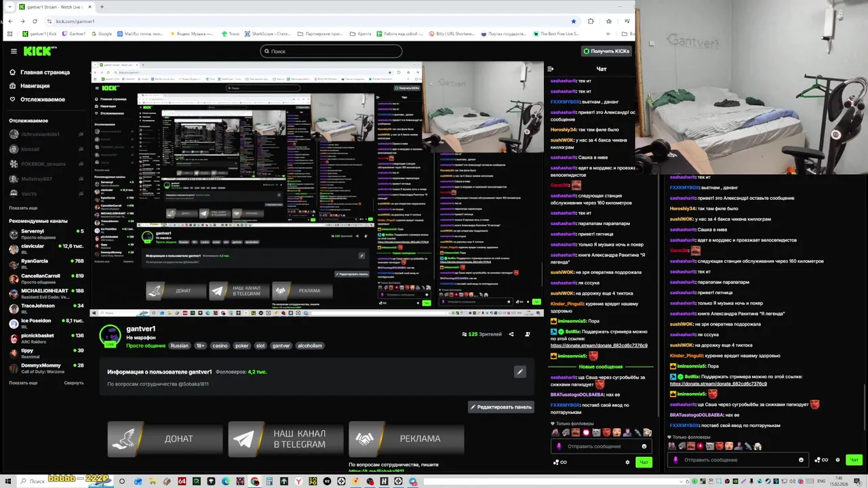The height and width of the screenshot is (488, 868).
Task: Open recommended channel TraceJohnson
Action: (45, 308)
